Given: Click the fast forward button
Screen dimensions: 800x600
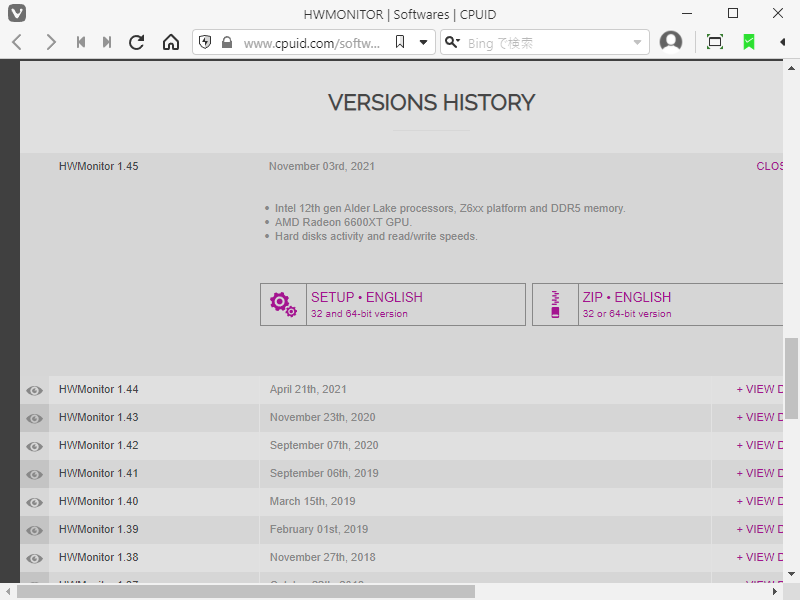Looking at the screenshot, I should (x=107, y=42).
